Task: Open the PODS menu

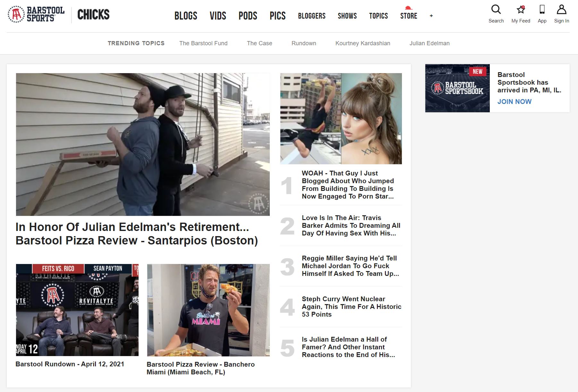Action: [x=248, y=16]
